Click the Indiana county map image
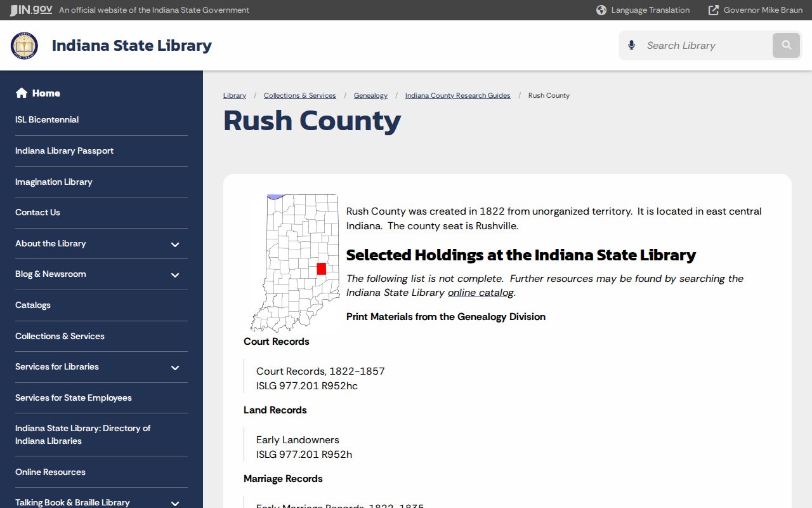812x508 pixels. [294, 263]
